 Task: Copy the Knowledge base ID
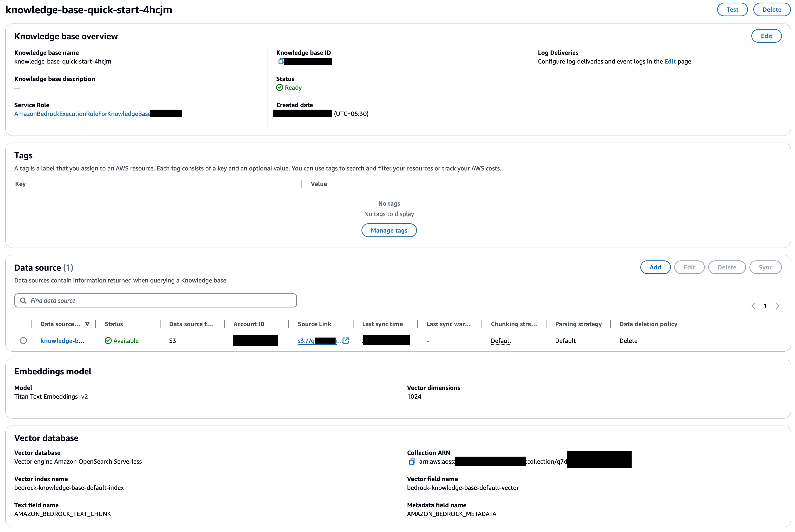tap(281, 61)
